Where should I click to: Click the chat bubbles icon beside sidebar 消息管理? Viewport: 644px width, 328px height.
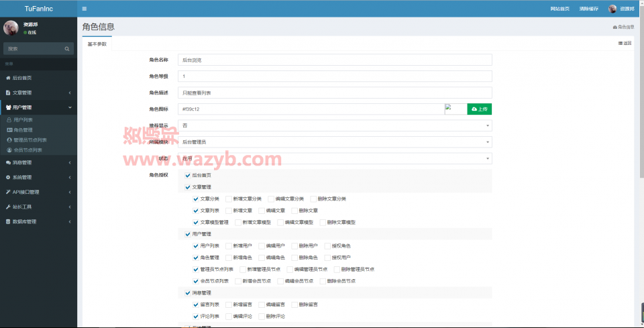(x=8, y=162)
